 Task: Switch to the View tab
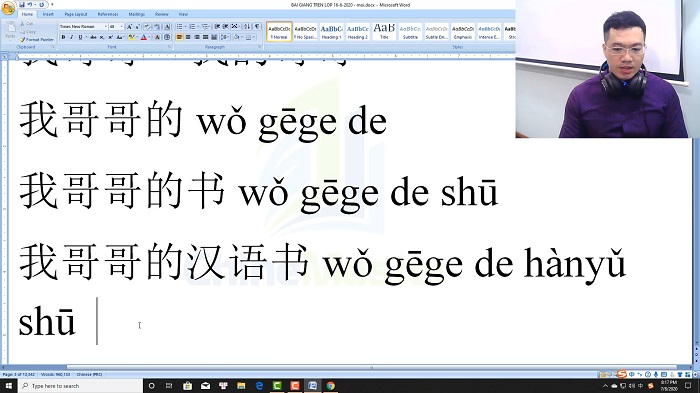(183, 14)
